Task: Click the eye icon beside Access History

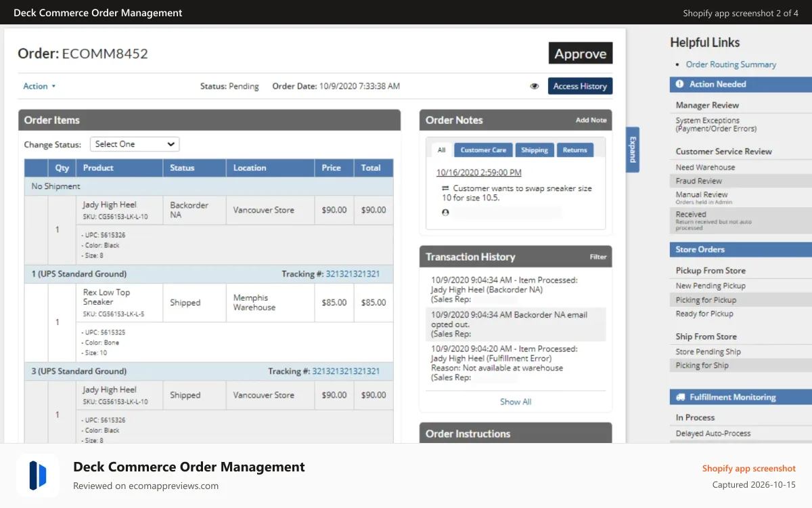Action: pyautogui.click(x=535, y=86)
